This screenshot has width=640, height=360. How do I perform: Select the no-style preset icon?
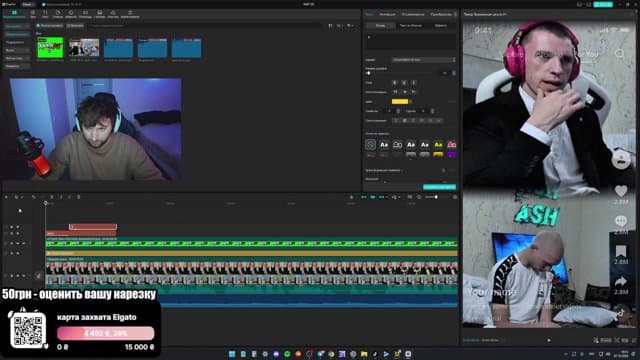coord(371,144)
